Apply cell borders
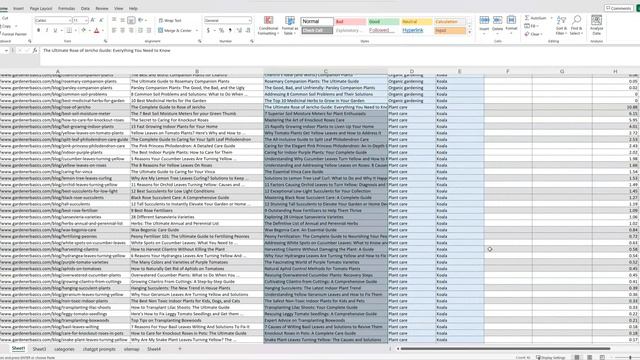 pos(69,30)
